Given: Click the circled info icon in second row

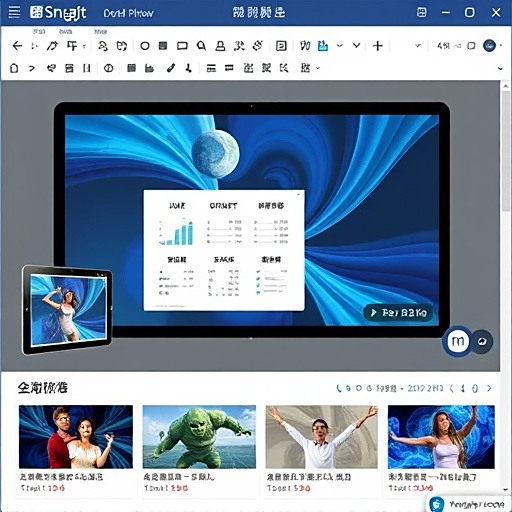Looking at the screenshot, I should click(108, 68).
